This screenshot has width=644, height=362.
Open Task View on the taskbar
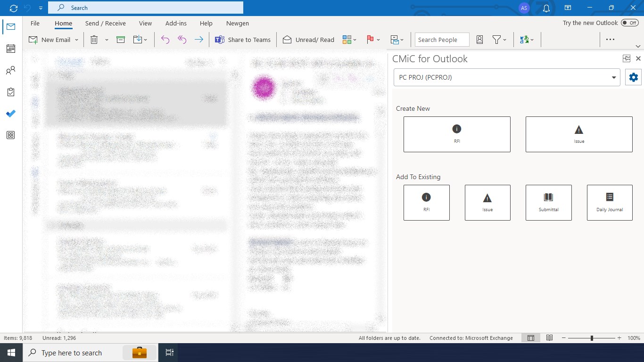coord(170,353)
